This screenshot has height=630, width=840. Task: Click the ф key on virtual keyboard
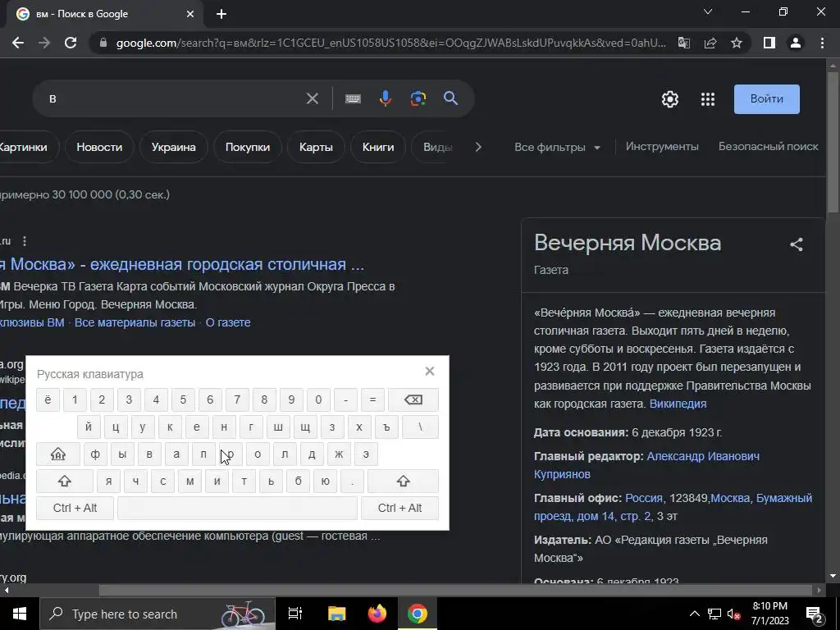[95, 454]
